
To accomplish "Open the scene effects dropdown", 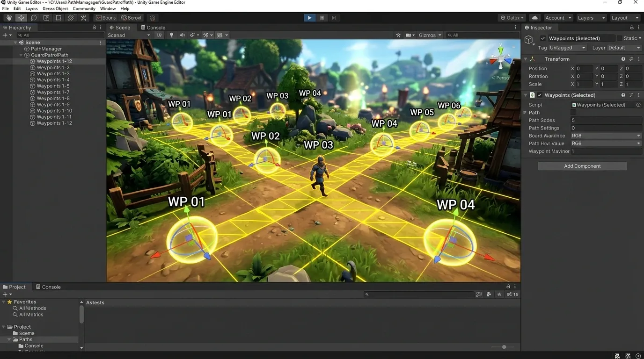I will tap(194, 35).
